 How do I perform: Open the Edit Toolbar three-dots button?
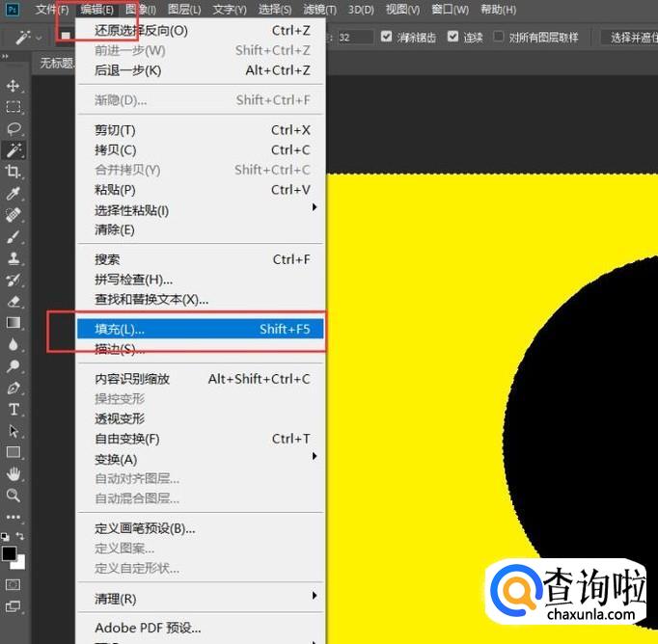point(13,517)
